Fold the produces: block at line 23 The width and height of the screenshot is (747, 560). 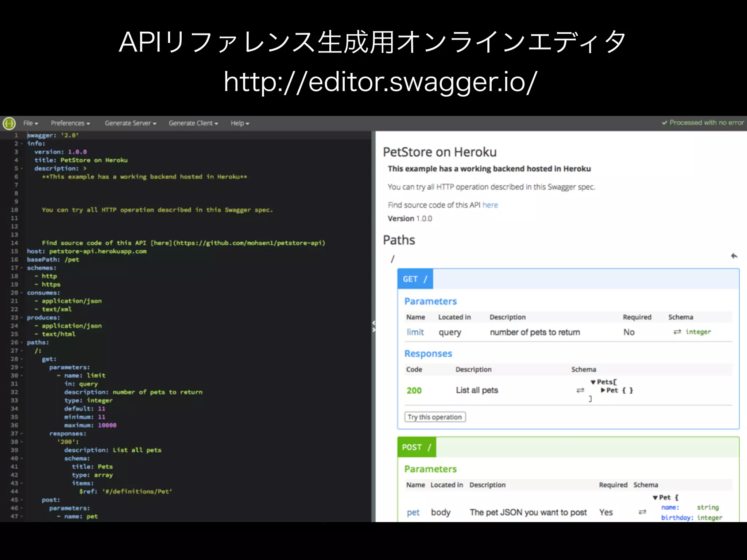22,318
